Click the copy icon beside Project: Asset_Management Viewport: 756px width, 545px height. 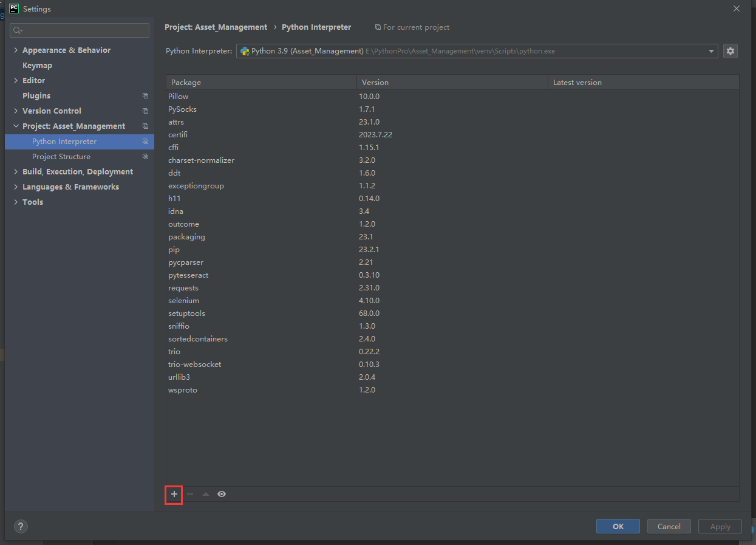(x=145, y=126)
